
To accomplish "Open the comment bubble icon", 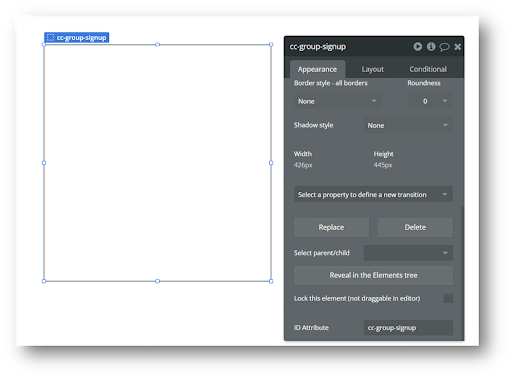I will 444,47.
